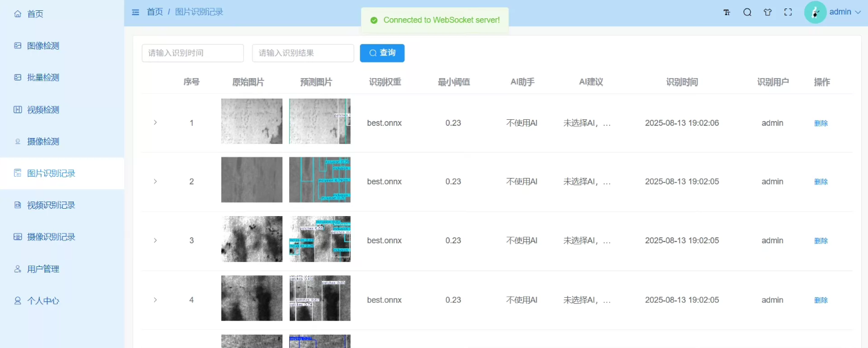
Task: Click 识别权重 column header
Action: (x=385, y=82)
